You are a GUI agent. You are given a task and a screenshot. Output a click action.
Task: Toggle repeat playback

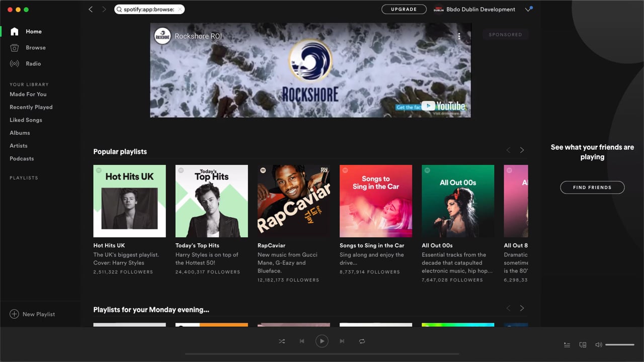(362, 341)
